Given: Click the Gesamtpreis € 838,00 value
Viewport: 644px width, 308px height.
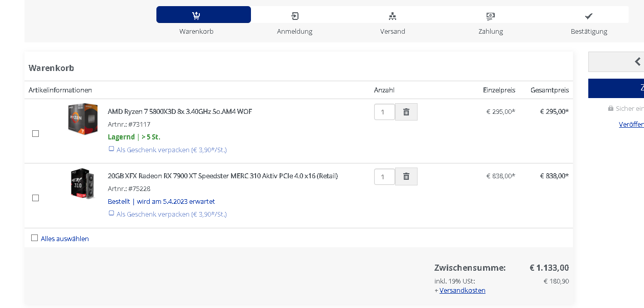Looking at the screenshot, I should pos(555,176).
